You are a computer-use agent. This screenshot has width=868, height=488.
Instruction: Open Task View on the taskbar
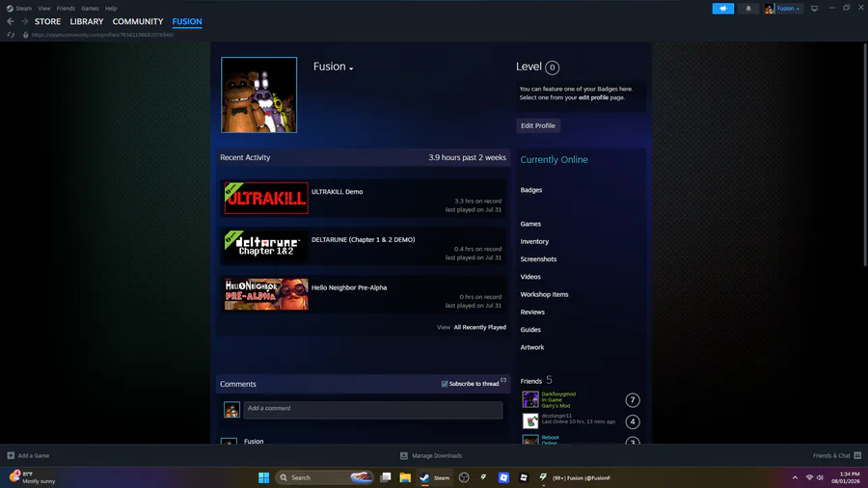click(386, 477)
